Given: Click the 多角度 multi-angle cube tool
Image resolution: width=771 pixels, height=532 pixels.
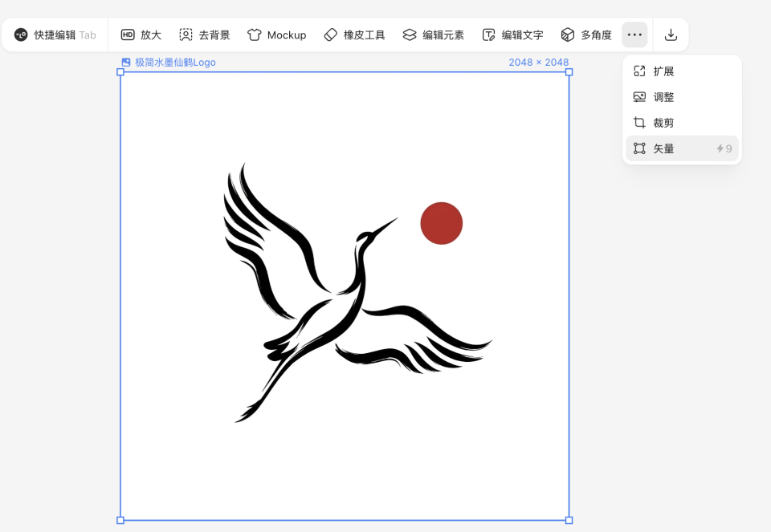Looking at the screenshot, I should 586,35.
